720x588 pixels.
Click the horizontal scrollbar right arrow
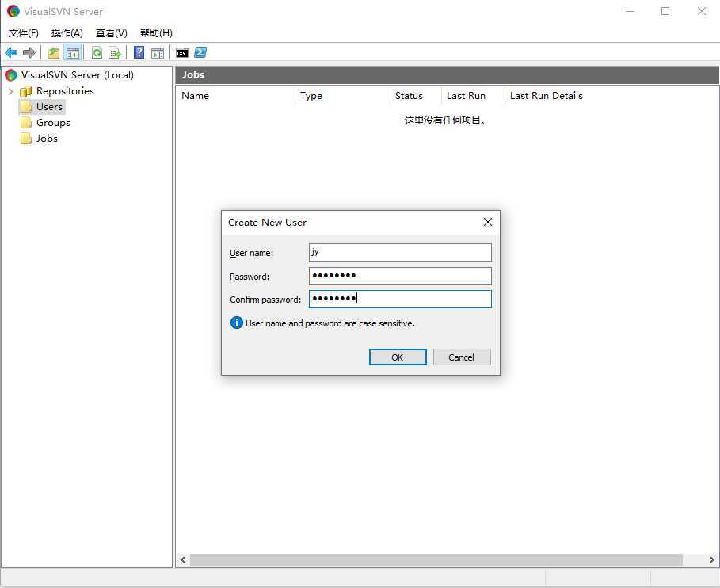tap(712, 559)
